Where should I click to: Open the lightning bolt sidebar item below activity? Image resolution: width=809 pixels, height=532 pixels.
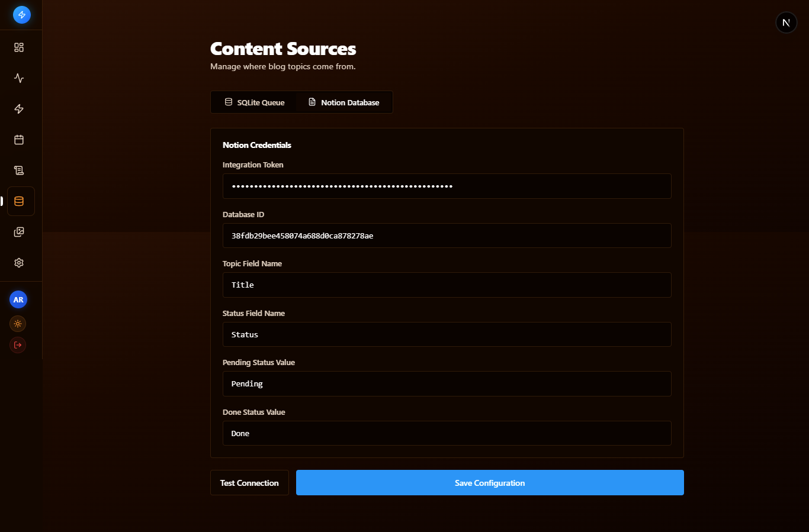[x=19, y=109]
